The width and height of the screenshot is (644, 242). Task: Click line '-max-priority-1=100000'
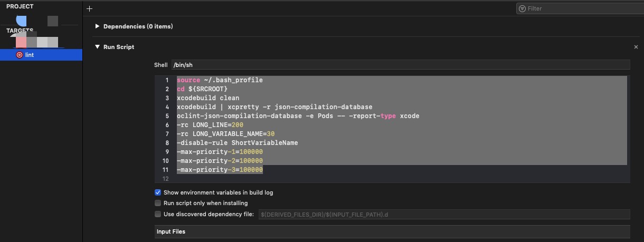pyautogui.click(x=220, y=152)
